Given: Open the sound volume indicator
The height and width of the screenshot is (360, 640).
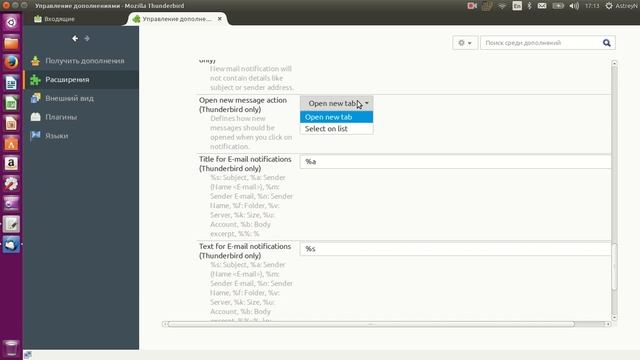Looking at the screenshot, I should [574, 6].
